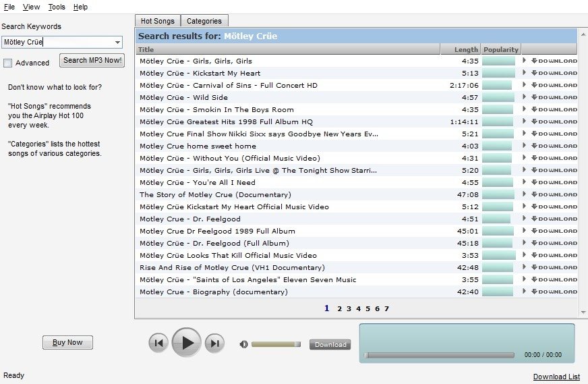Skip to previous track
This screenshot has height=384, width=588.
158,343
